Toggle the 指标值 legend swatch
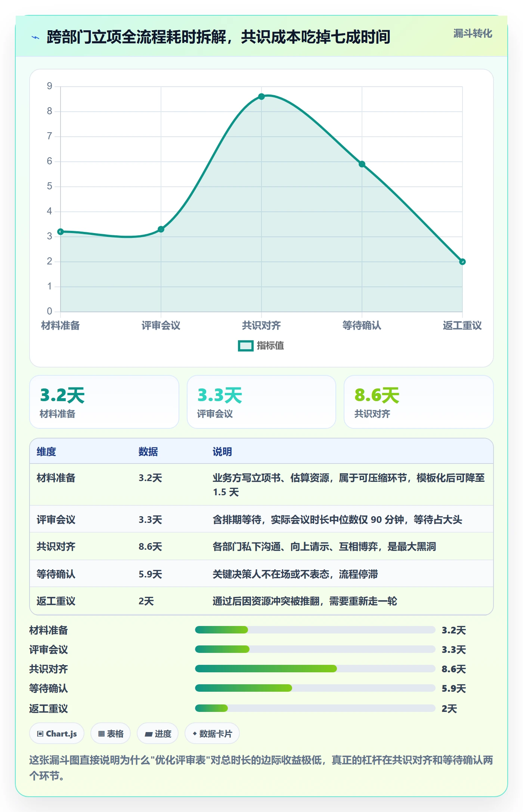 point(246,346)
